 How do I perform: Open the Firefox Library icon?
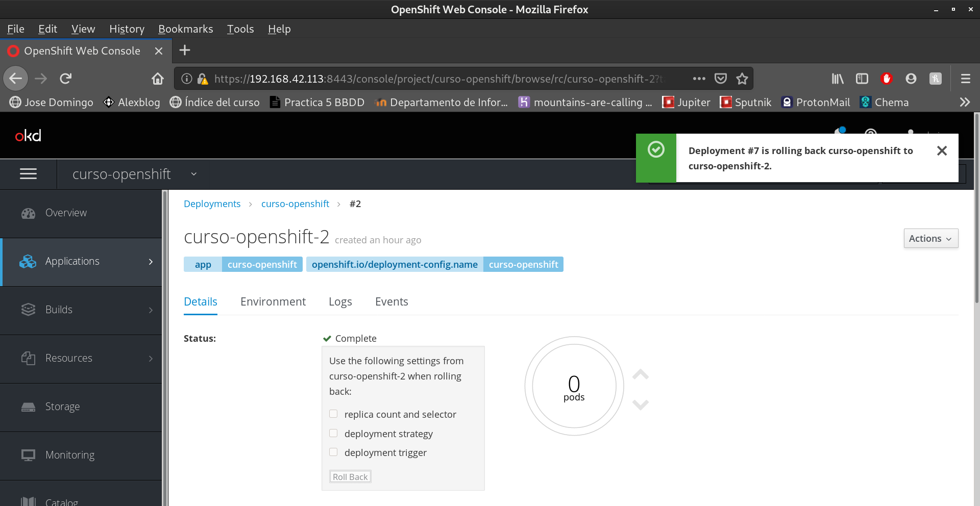(837, 79)
